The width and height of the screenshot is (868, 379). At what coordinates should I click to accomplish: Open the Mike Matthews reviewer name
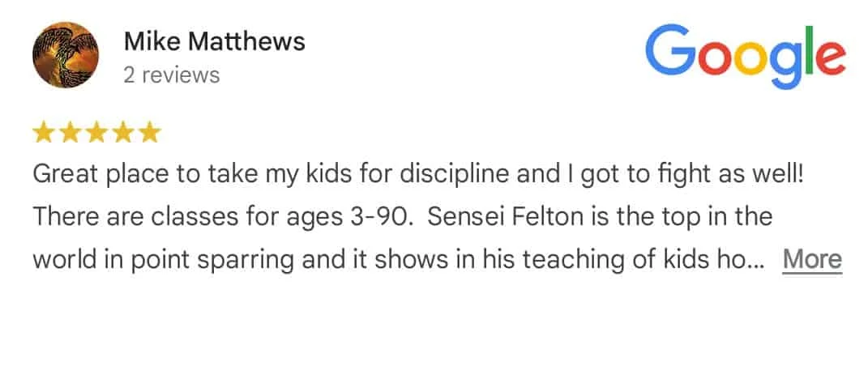214,41
